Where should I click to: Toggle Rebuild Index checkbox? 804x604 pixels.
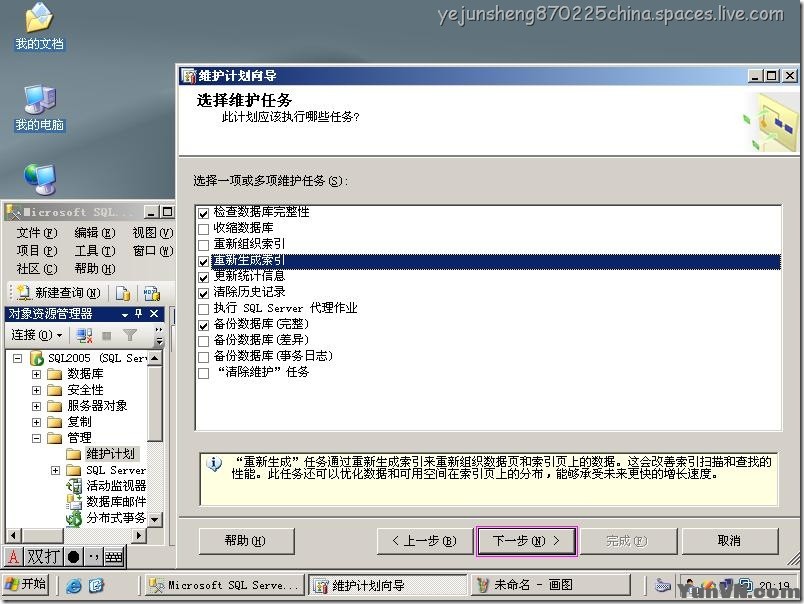click(204, 261)
